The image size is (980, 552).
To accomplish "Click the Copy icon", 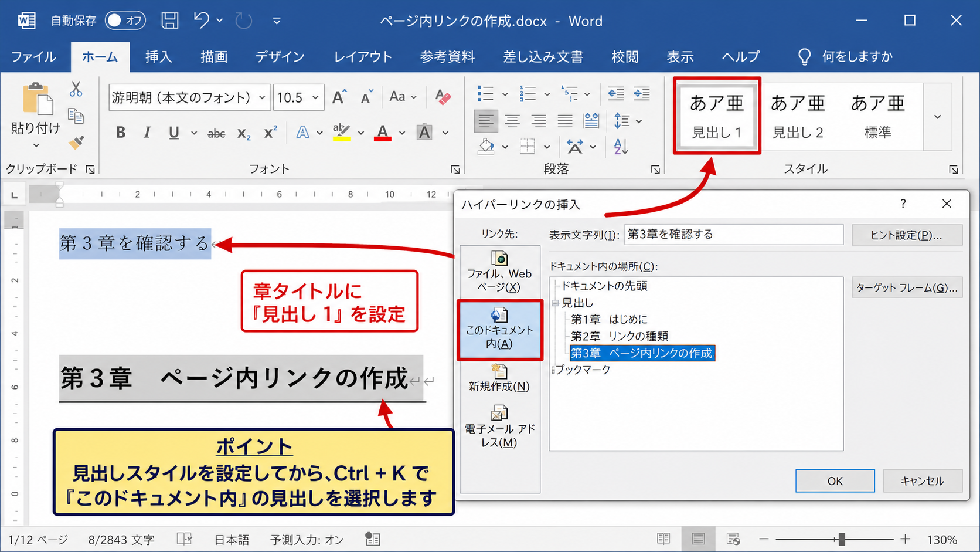I will point(76,116).
